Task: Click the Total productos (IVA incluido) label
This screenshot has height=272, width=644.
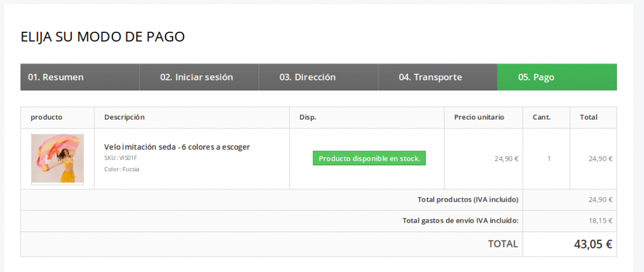Action: [468, 199]
